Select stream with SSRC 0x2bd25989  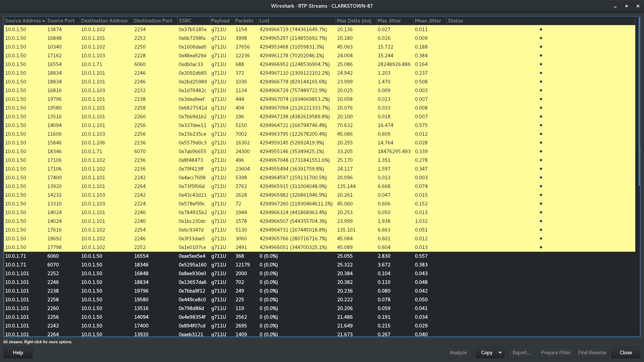tap(319, 82)
